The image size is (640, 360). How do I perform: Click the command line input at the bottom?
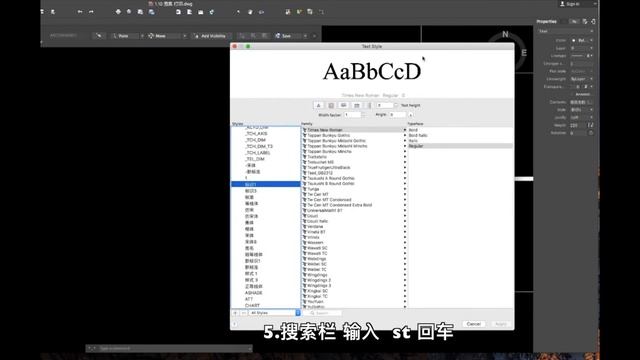click(169, 349)
